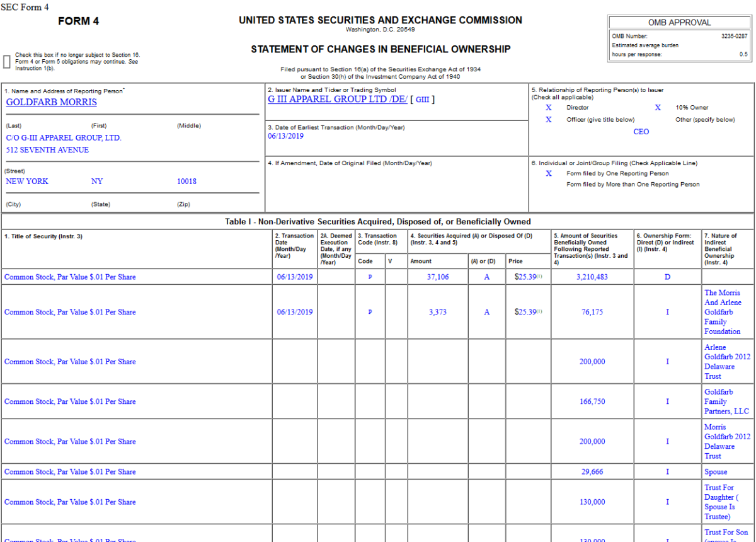This screenshot has height=542, width=756.
Task: Click the OMB Number 3235-0287
Action: [x=735, y=37]
